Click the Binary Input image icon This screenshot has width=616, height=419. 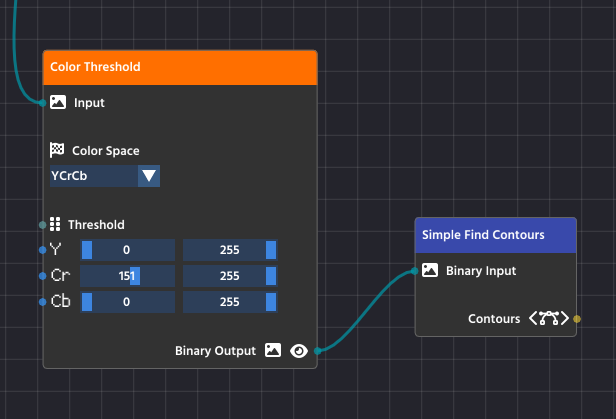[430, 270]
